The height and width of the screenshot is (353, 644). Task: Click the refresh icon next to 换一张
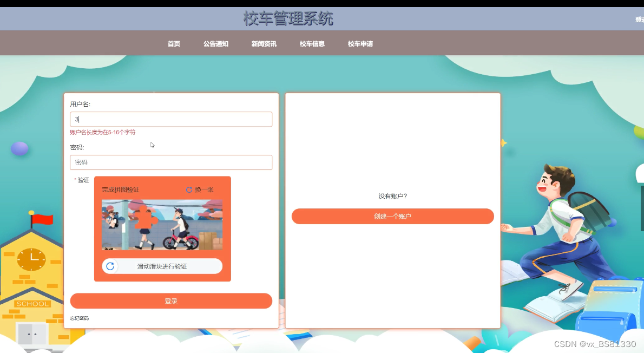point(189,190)
